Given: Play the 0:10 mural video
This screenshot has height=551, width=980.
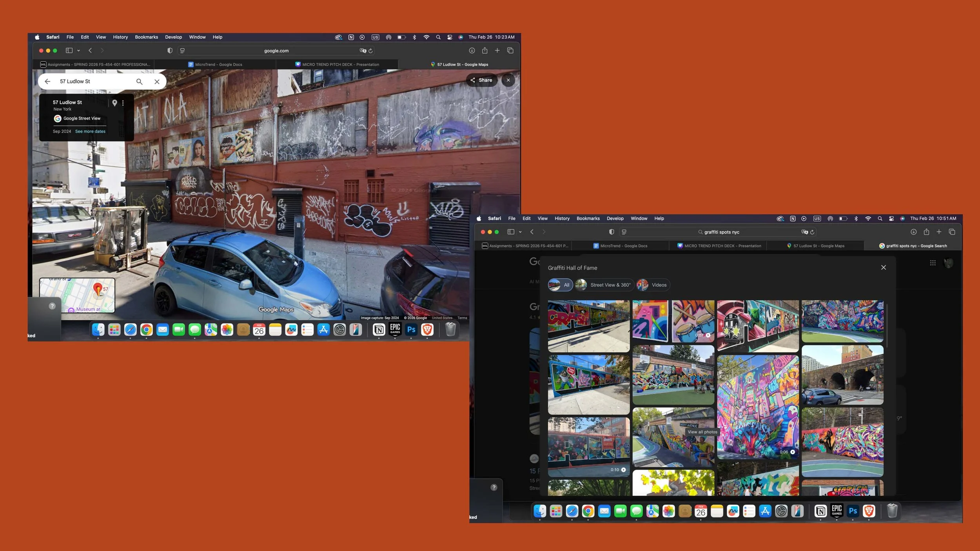Looking at the screenshot, I should tap(589, 447).
